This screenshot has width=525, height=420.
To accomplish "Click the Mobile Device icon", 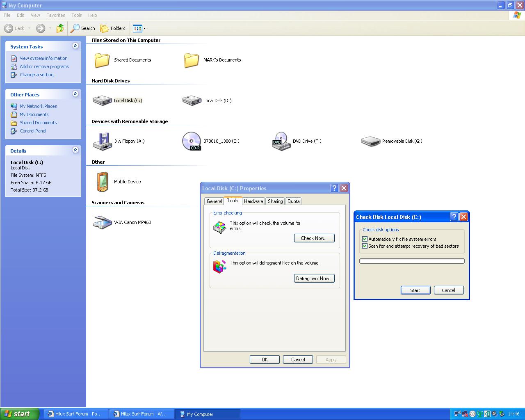I will pos(102,182).
